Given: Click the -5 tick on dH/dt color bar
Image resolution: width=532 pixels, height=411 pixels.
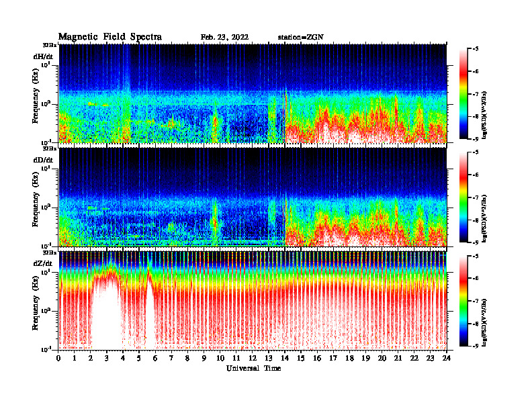Looking at the screenshot, I should pyautogui.click(x=476, y=49).
